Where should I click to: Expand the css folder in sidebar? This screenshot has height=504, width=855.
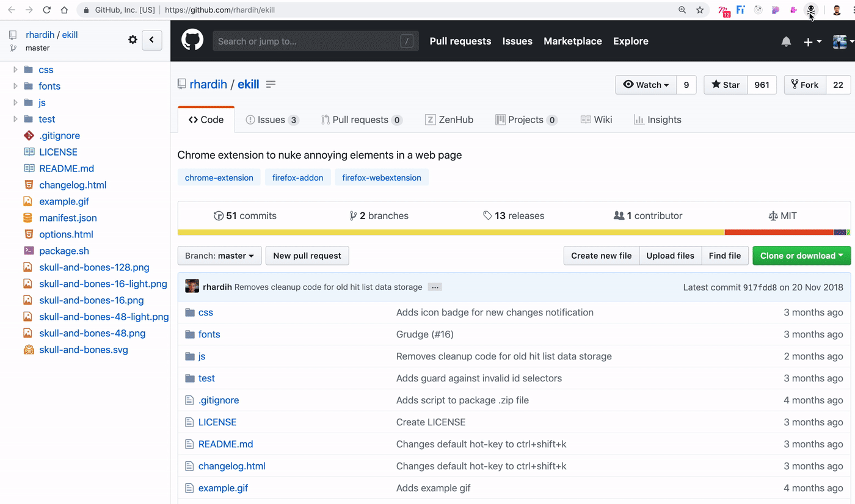pyautogui.click(x=15, y=70)
